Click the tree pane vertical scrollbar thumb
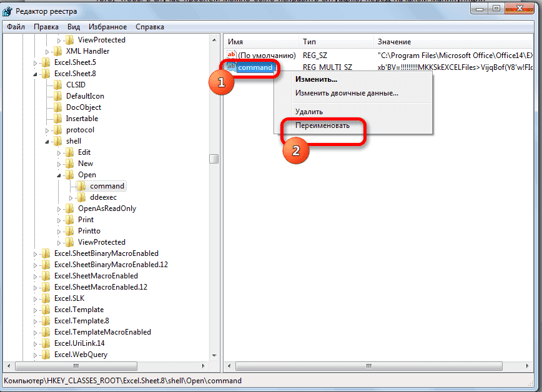Viewport: 542px width, 392px height. tap(214, 159)
